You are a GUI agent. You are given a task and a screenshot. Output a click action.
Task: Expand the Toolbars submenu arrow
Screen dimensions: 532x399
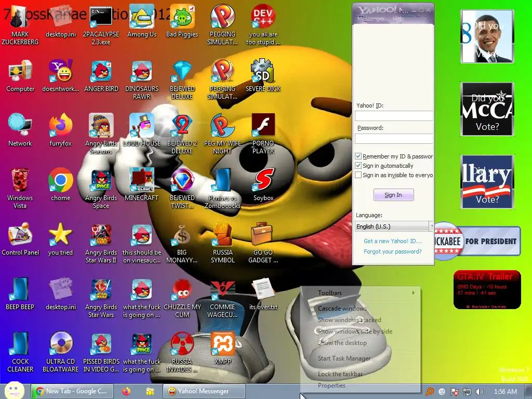[413, 292]
